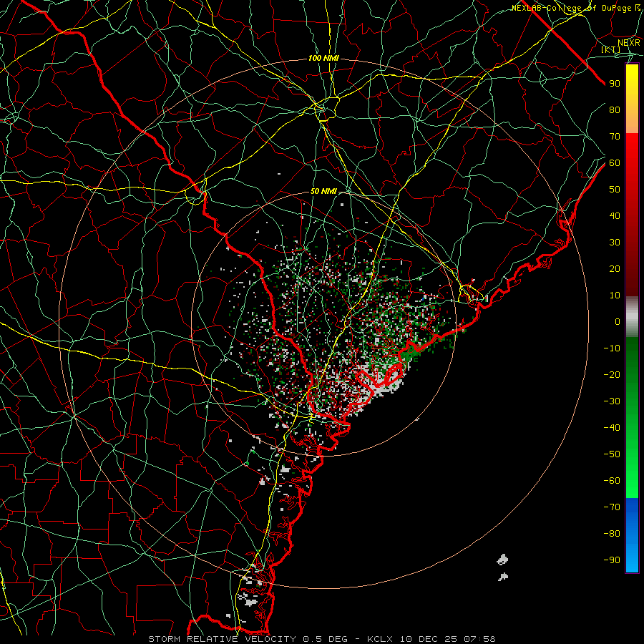
Task: Select the 10 value on velocity scale
Action: click(615, 296)
